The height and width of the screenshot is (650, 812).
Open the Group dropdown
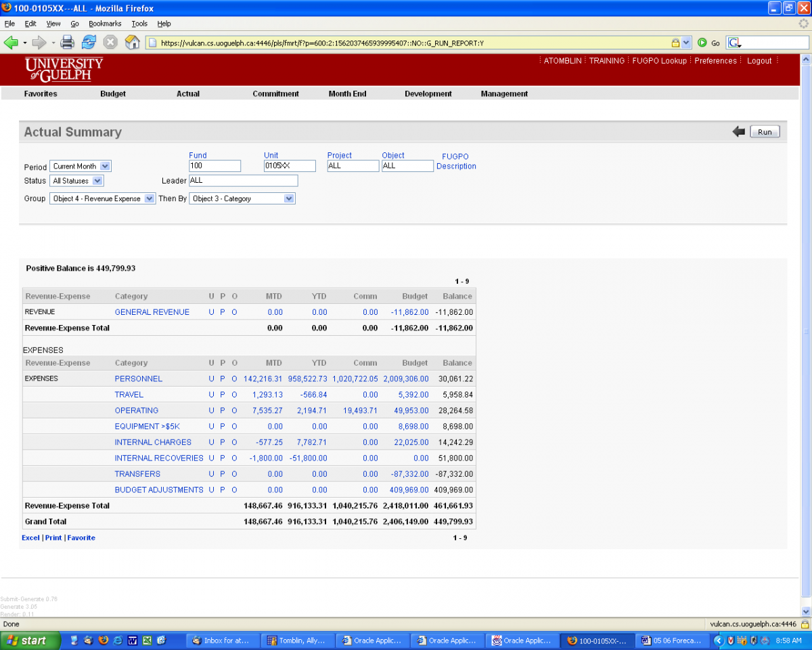click(103, 198)
